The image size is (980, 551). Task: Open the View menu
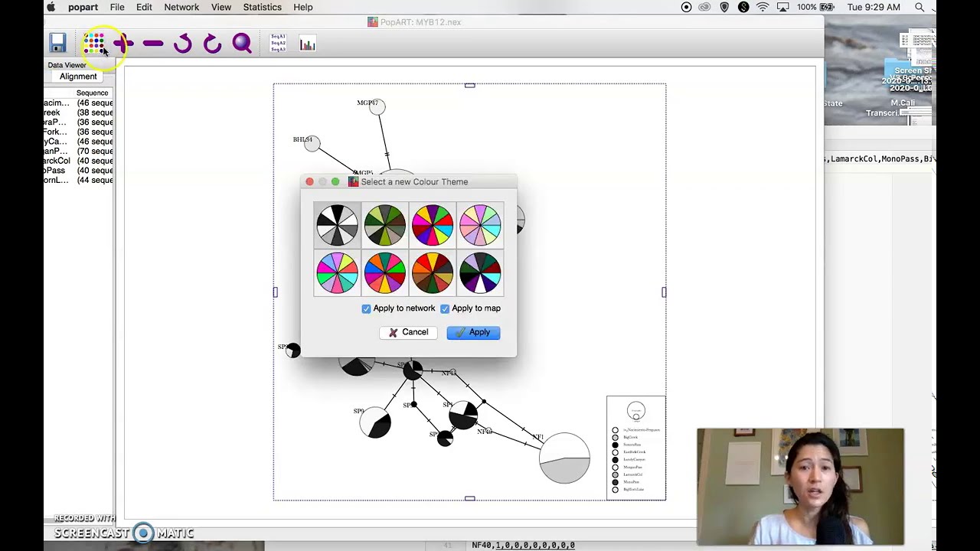pos(221,7)
